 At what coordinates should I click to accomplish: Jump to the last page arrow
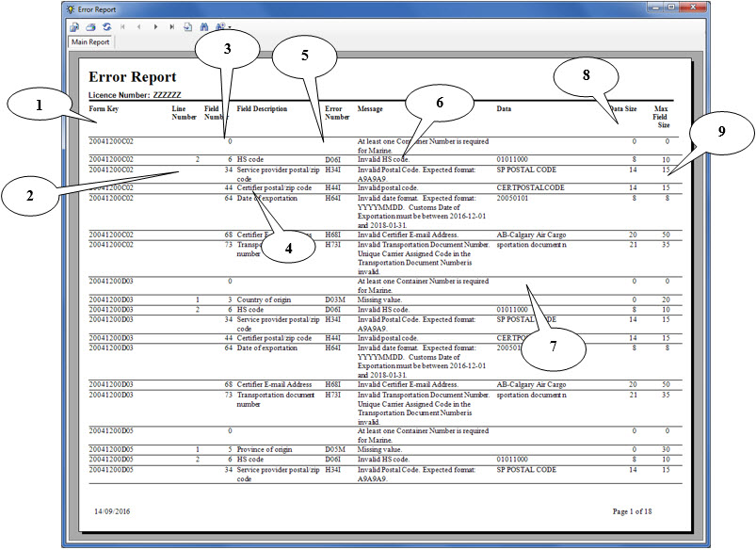171,27
